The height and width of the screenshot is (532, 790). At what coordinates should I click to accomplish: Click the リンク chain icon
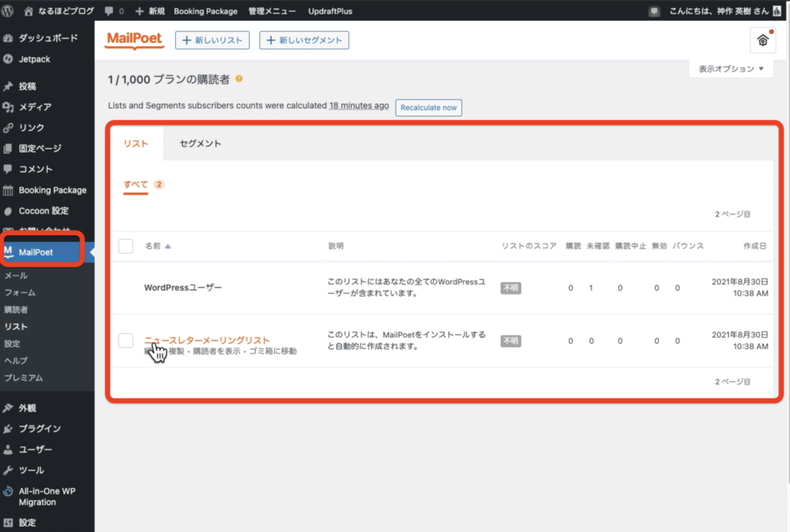[8, 127]
